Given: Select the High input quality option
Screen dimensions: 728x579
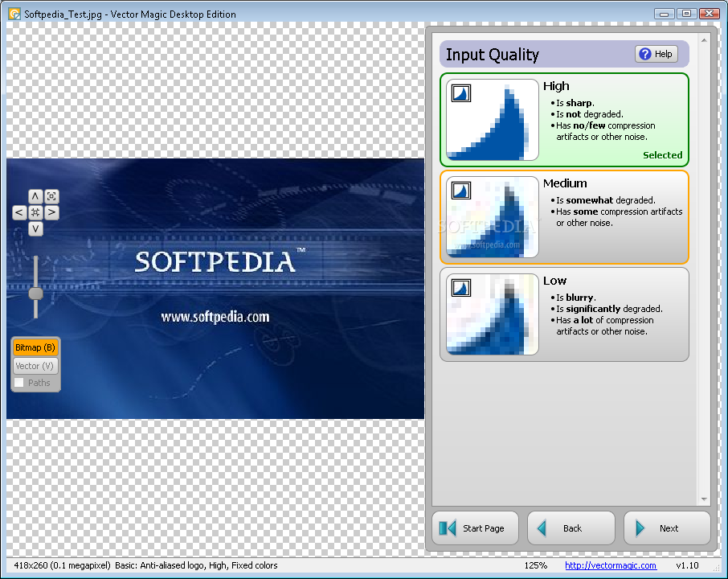Looking at the screenshot, I should point(564,120).
